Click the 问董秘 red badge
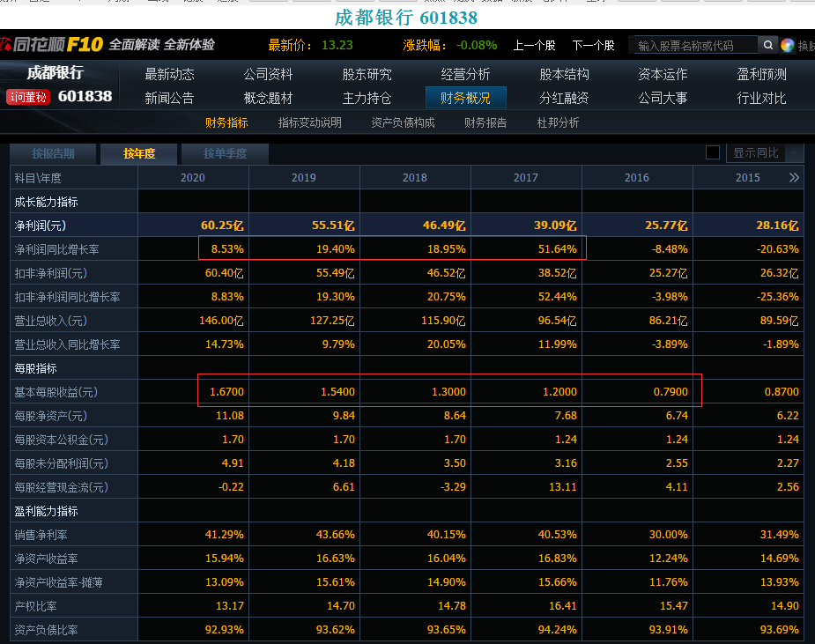This screenshot has height=644, width=815. pyautogui.click(x=28, y=97)
